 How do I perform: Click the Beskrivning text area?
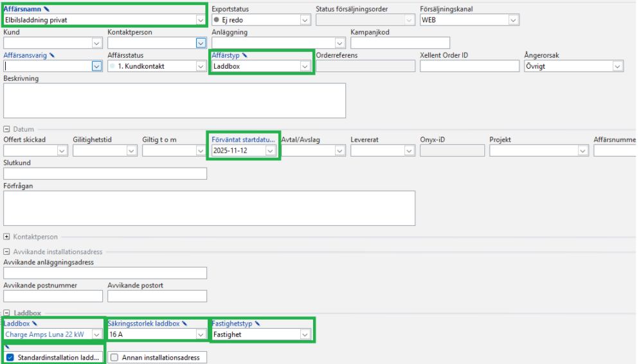pyautogui.click(x=174, y=101)
